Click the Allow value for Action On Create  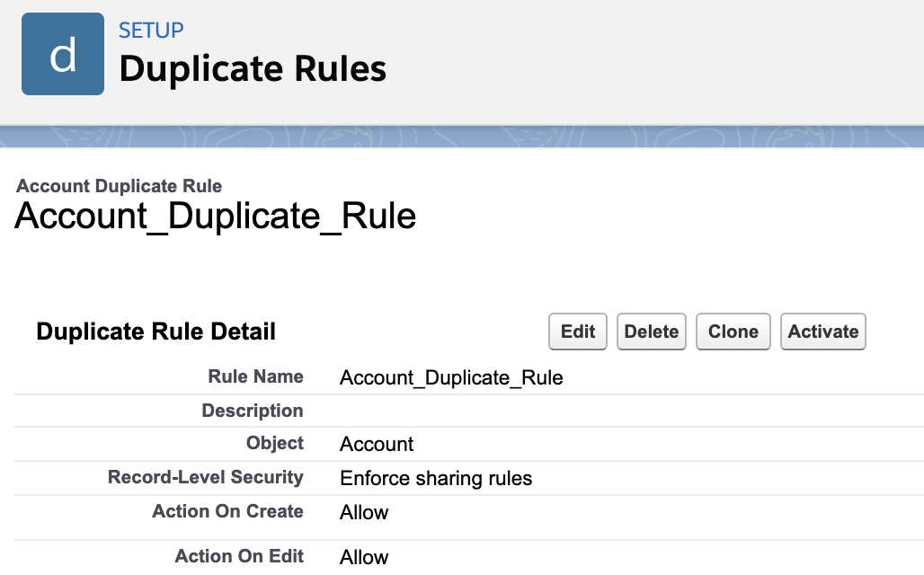click(364, 513)
